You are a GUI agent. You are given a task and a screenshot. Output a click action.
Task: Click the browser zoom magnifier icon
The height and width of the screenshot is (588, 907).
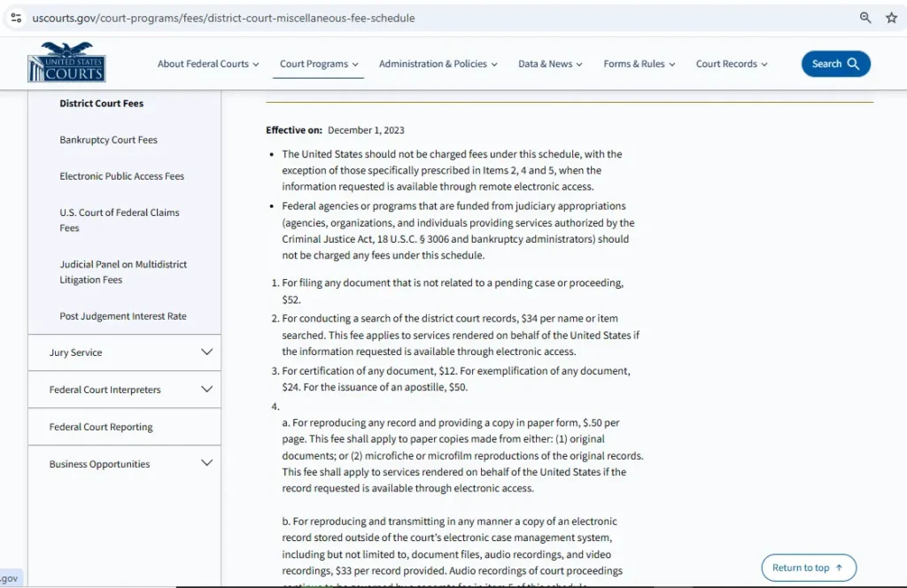(865, 18)
